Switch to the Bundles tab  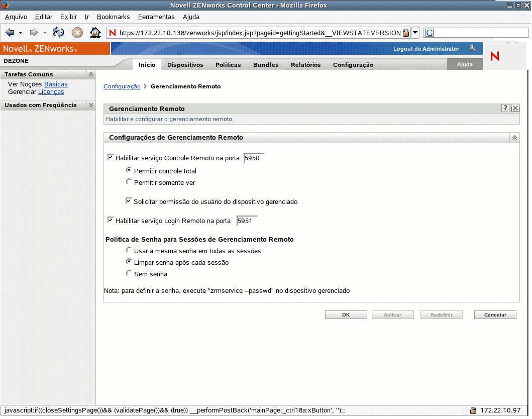pos(266,64)
